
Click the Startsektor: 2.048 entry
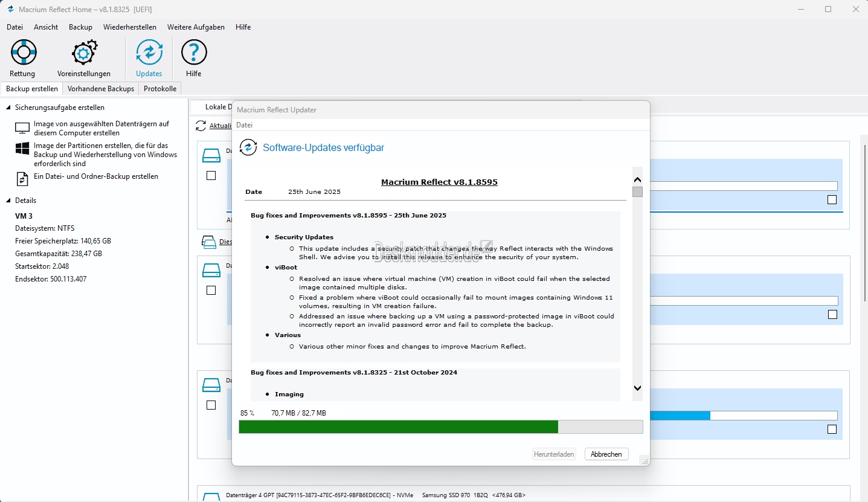(42, 266)
